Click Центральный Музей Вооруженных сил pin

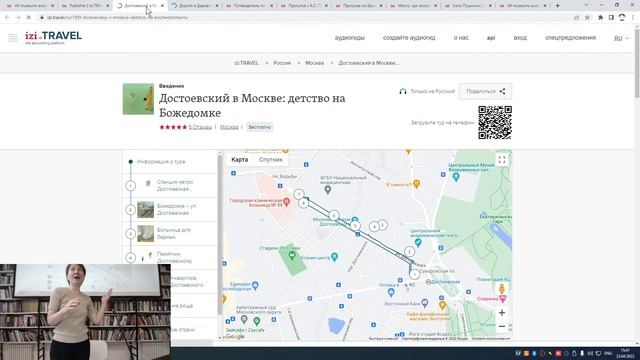pyautogui.click(x=456, y=177)
